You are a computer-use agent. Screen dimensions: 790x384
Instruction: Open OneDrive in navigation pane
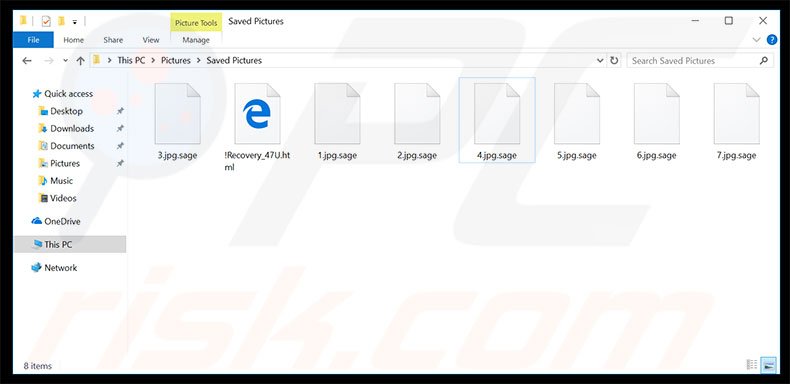62,221
